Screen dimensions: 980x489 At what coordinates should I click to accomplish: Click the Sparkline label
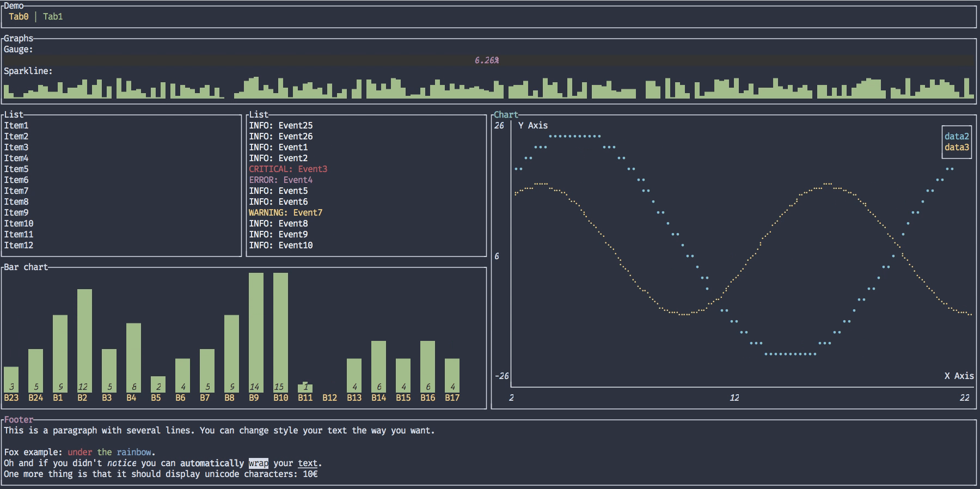[28, 71]
